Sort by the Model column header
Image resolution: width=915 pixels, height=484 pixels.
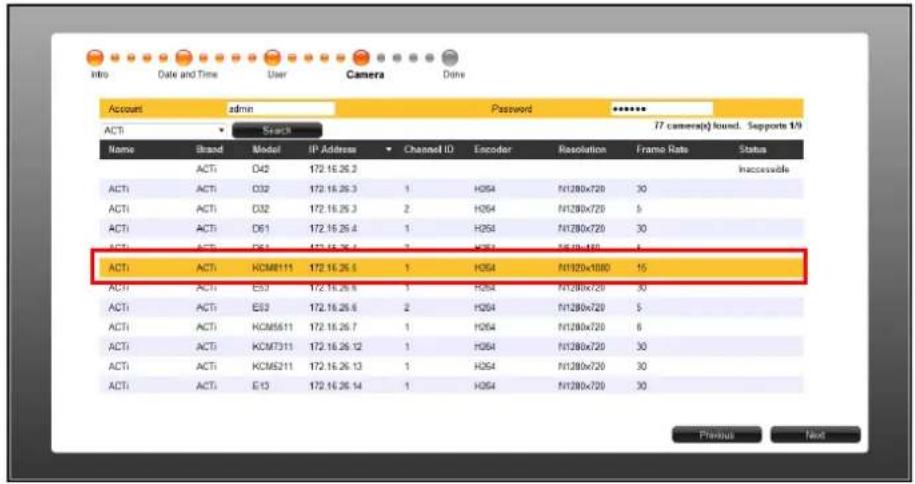266,149
